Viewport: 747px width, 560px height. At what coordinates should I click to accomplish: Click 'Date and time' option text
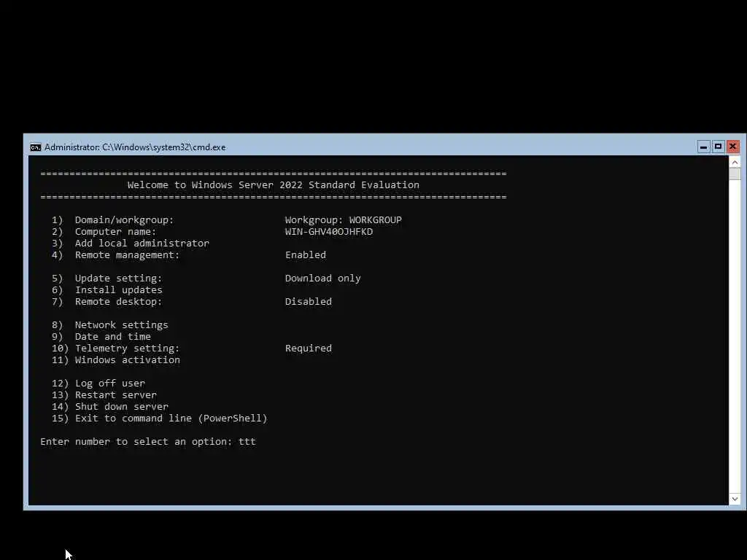(112, 337)
